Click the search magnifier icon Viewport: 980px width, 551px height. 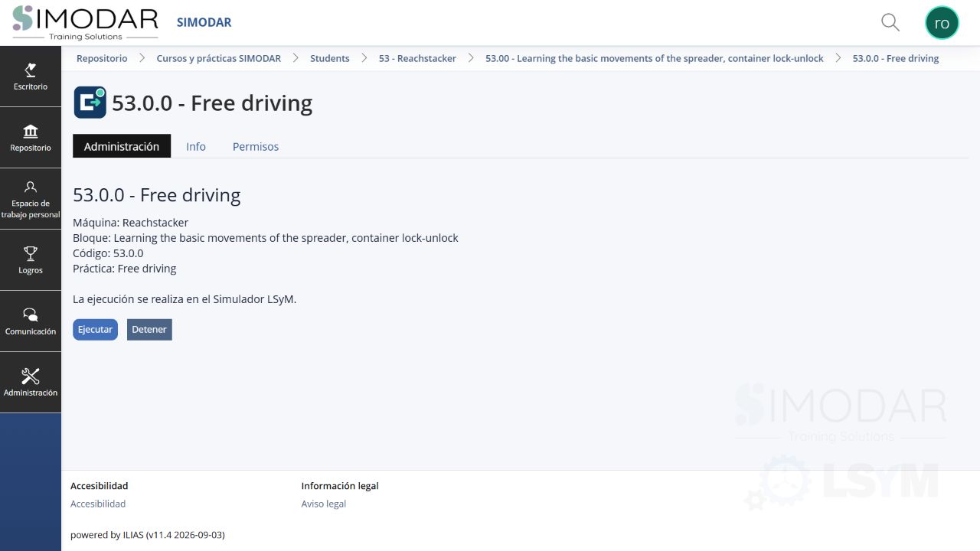pyautogui.click(x=890, y=22)
